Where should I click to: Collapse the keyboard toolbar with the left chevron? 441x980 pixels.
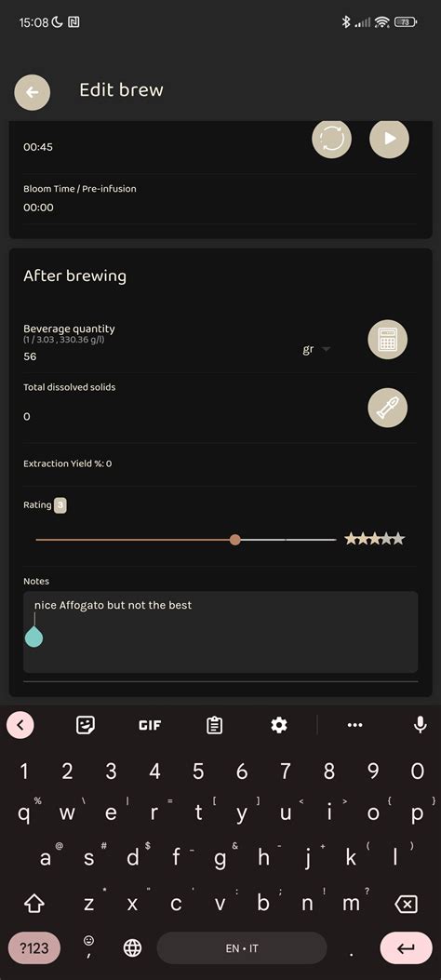pos(20,725)
